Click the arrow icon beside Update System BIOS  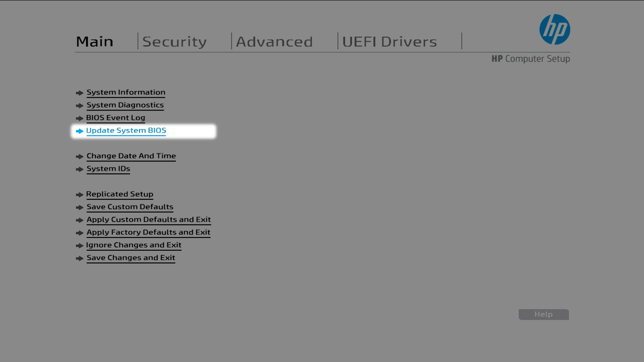(x=80, y=131)
